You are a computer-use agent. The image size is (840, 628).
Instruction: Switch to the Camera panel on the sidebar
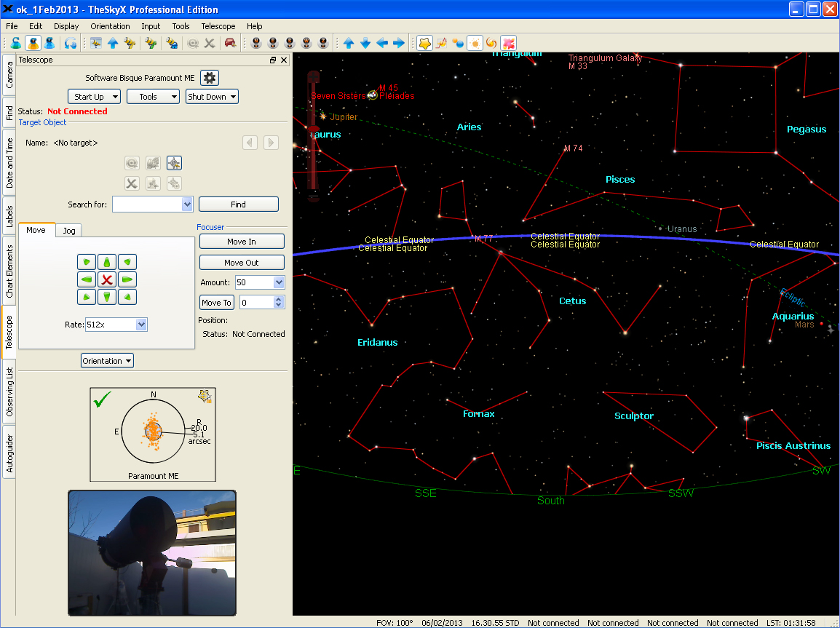pos(9,76)
